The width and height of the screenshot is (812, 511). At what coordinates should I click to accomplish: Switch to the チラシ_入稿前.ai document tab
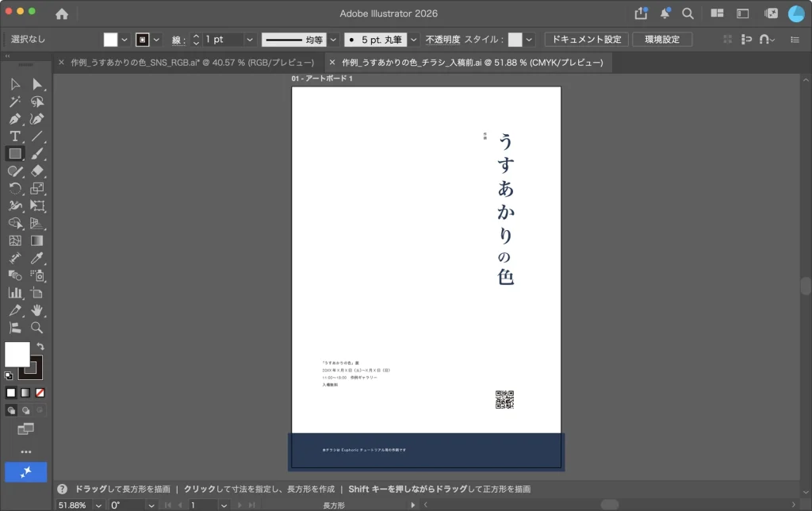coord(473,62)
